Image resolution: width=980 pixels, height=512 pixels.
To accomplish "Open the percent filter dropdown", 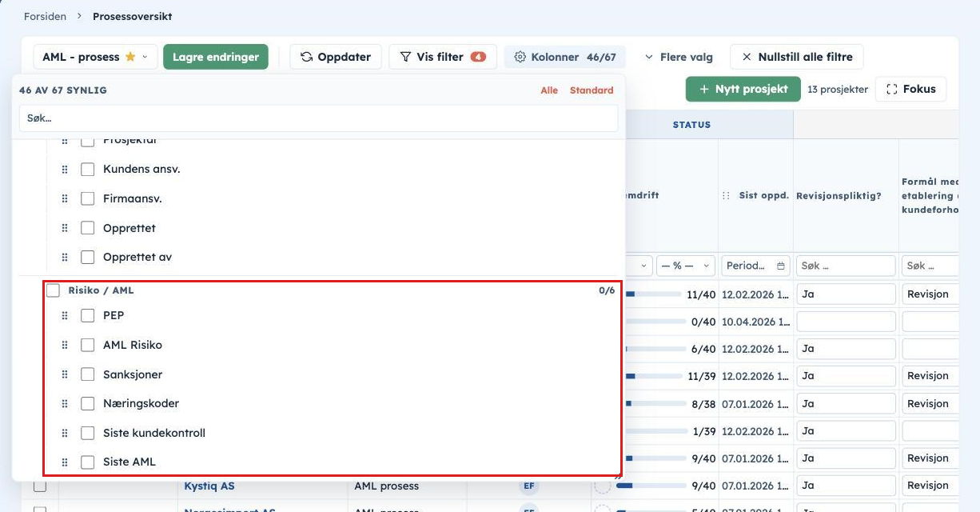I will pyautogui.click(x=686, y=266).
